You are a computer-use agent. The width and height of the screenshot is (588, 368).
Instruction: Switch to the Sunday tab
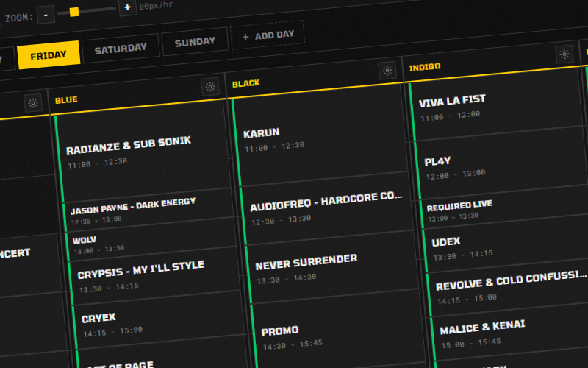click(195, 42)
